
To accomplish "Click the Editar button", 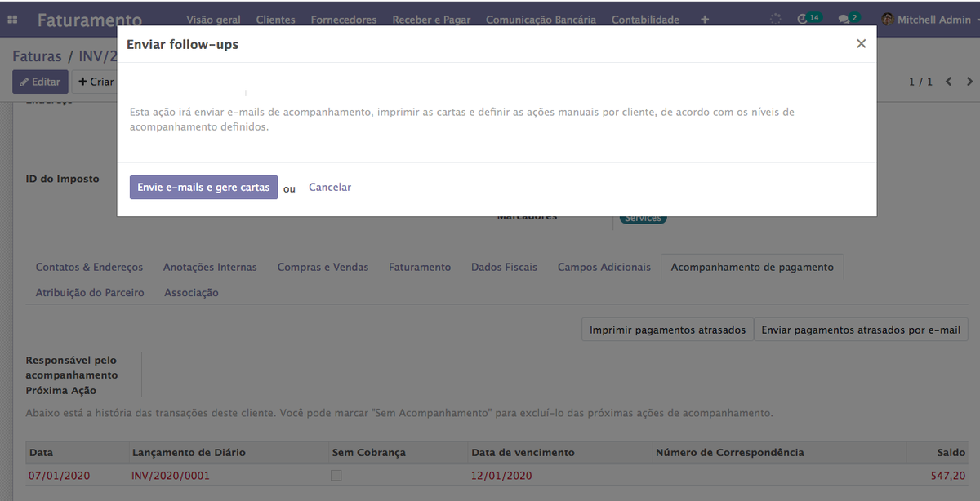I will click(x=40, y=82).
